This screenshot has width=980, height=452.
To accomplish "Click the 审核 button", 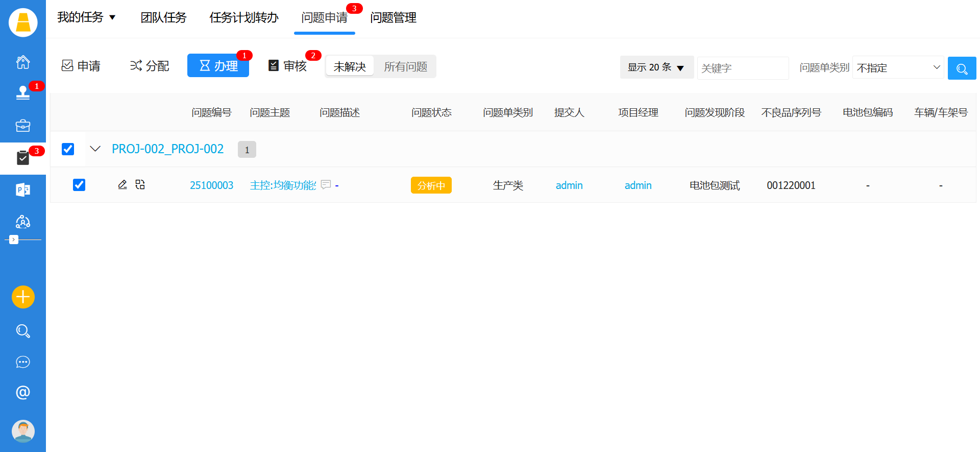I will [288, 66].
